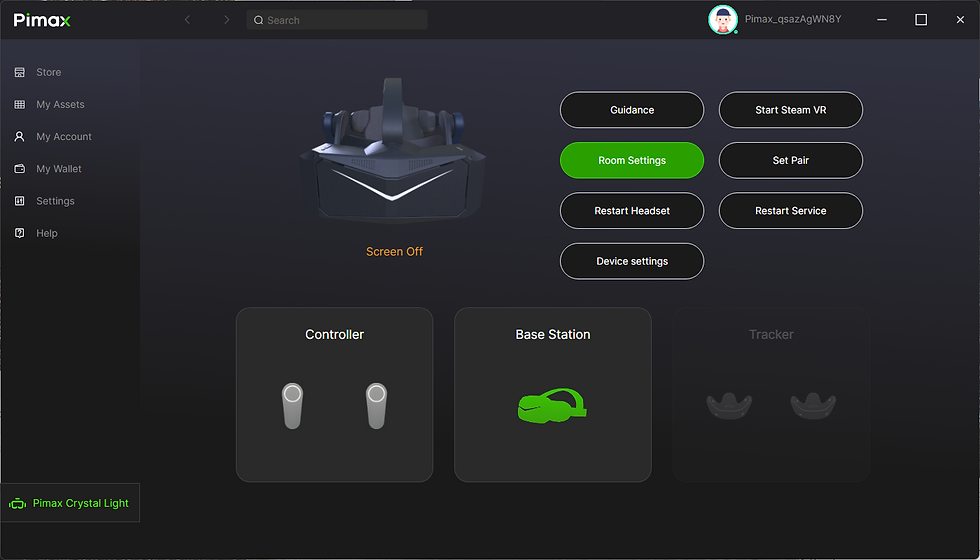Click the Set Pair button
Image resolution: width=980 pixels, height=560 pixels.
(791, 161)
